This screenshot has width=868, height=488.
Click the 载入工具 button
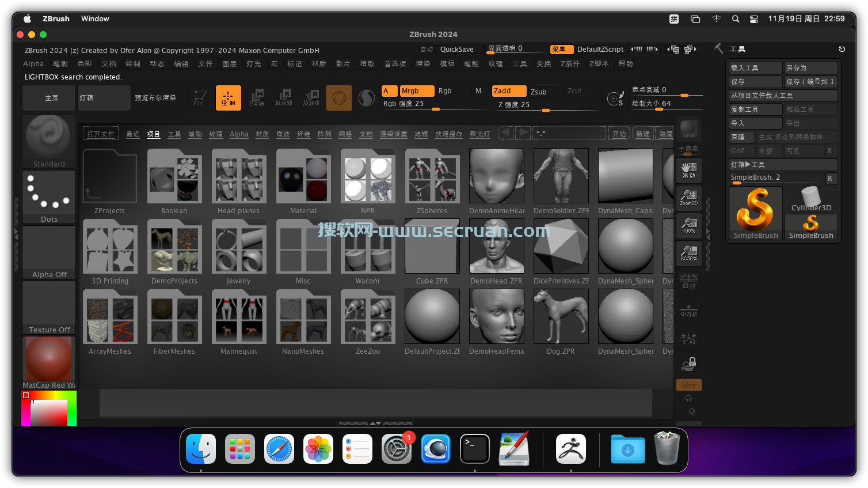756,68
